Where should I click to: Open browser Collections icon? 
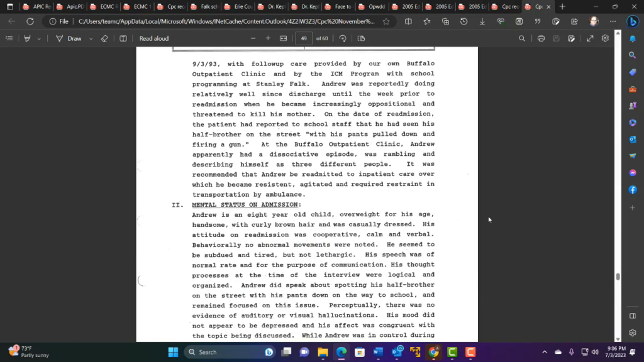tap(445, 21)
